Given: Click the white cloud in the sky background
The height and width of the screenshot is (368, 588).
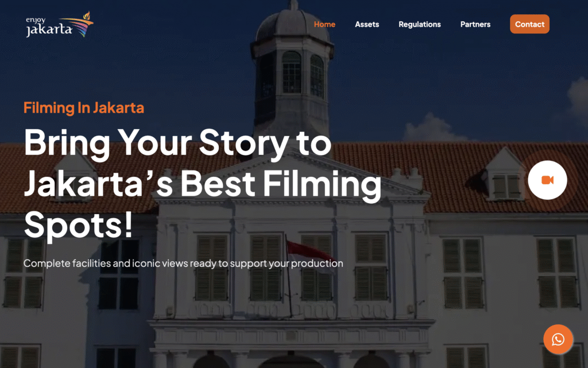Looking at the screenshot, I should pyautogui.click(x=432, y=127).
